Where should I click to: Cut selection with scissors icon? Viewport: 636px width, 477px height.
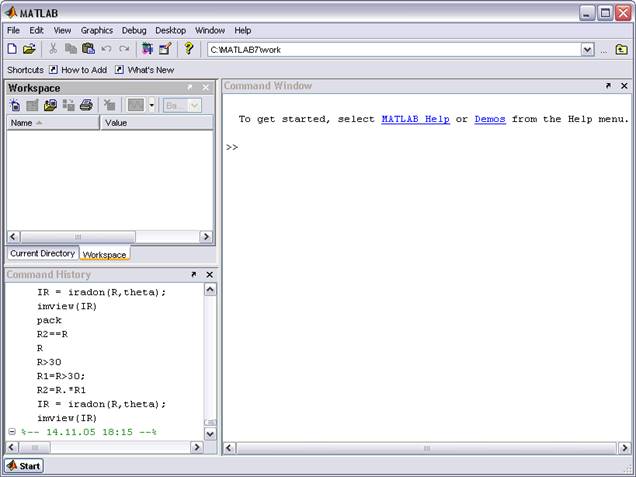[53, 49]
